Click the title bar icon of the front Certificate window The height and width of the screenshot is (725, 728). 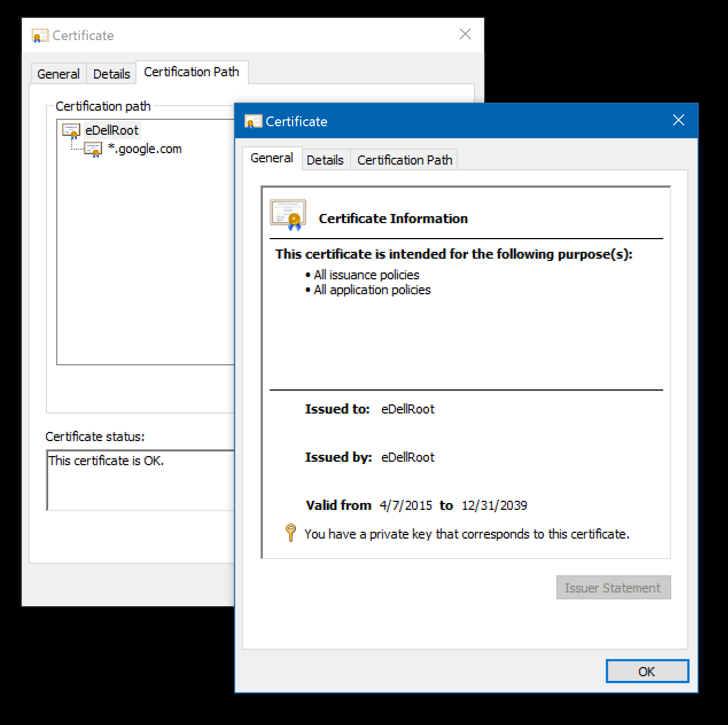pyautogui.click(x=253, y=122)
